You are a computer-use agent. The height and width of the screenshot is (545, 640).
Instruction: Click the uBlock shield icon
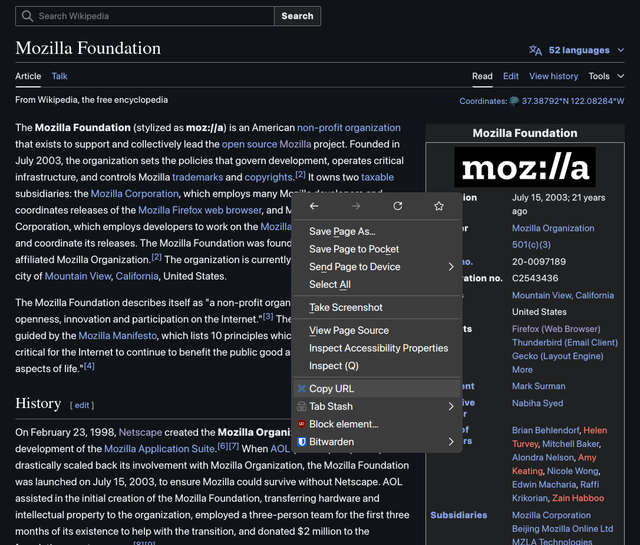(x=302, y=424)
